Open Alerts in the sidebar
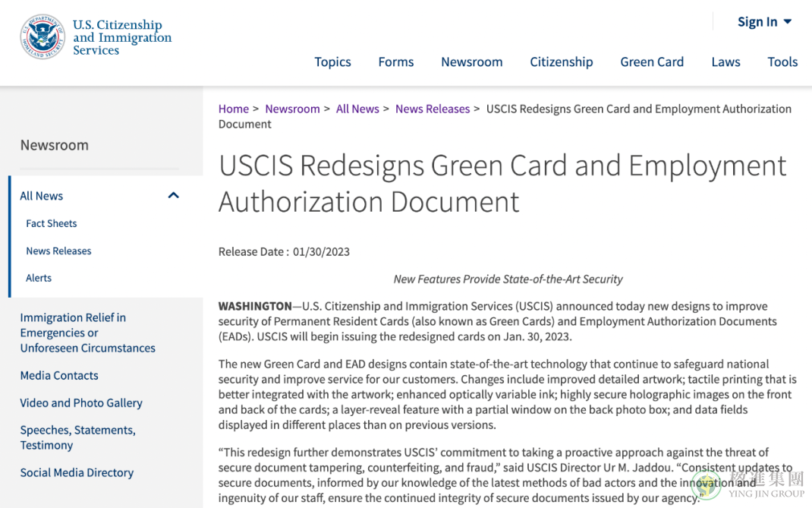The height and width of the screenshot is (508, 812). (39, 278)
